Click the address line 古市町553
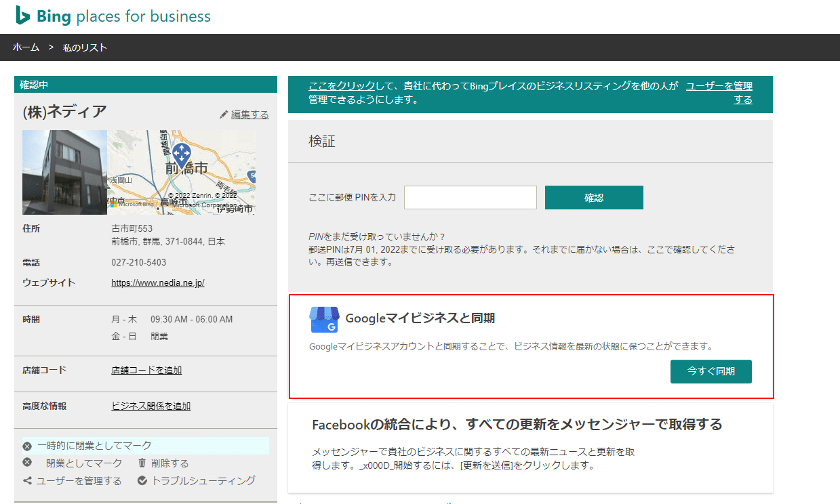 [132, 229]
